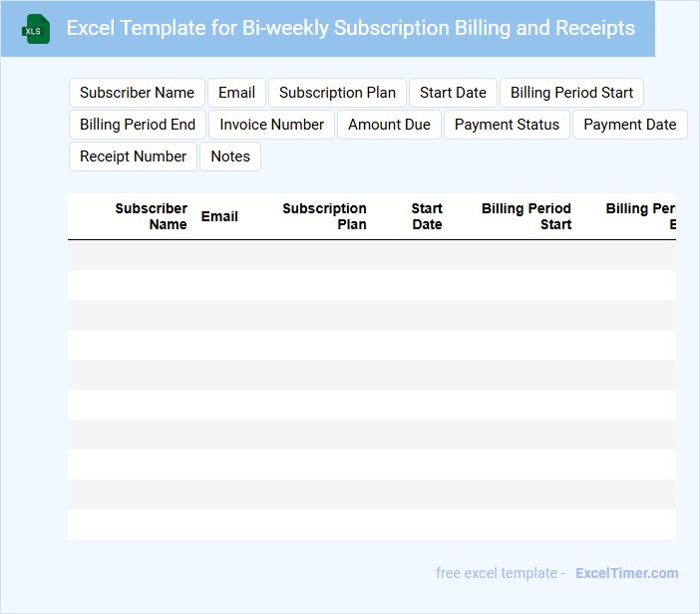Click the Notes tag
Image resolution: width=700 pixels, height=614 pixels.
(x=230, y=156)
